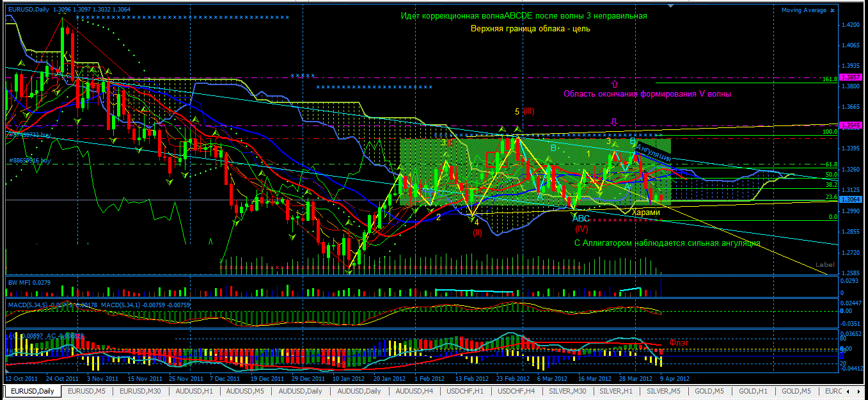Viewport: 868px width, 400px height.
Task: Click the Fibonacci 61.8 level label
Action: [832, 164]
